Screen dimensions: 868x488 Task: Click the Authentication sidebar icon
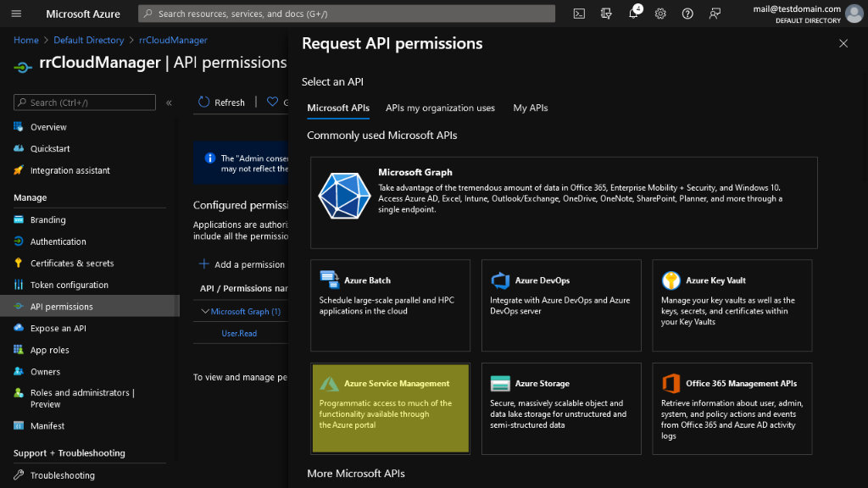pos(19,241)
